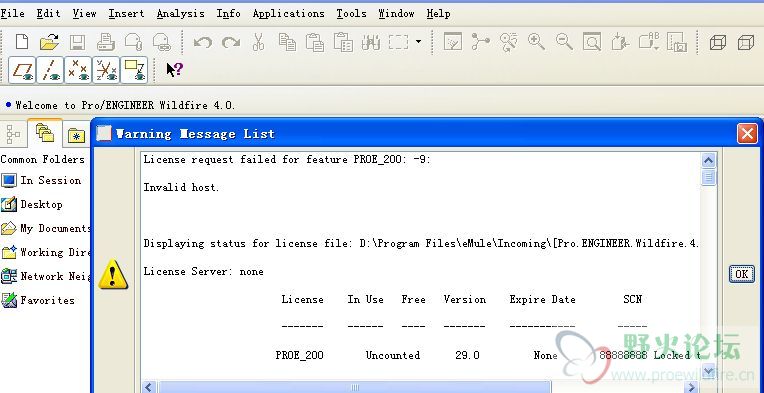Viewport: 764px width, 393px height.
Task: Click the New file icon
Action: tap(22, 42)
